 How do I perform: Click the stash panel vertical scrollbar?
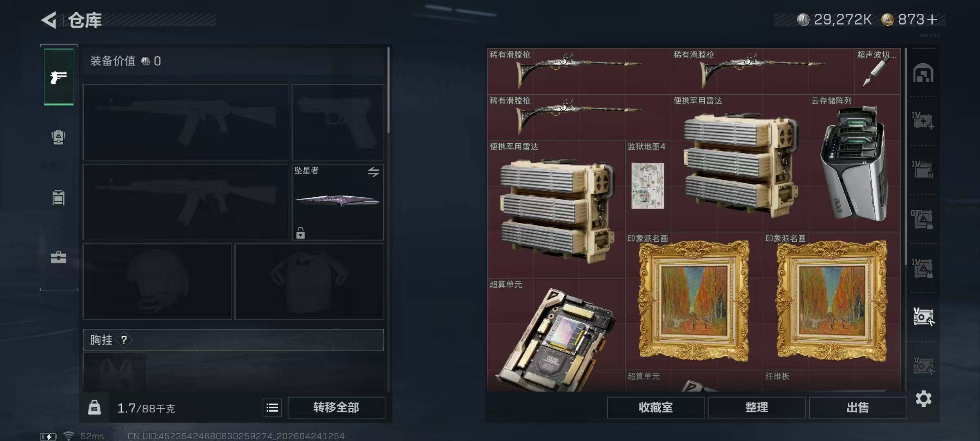tap(906, 156)
